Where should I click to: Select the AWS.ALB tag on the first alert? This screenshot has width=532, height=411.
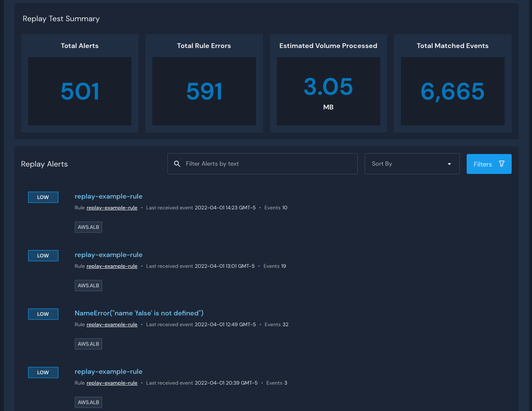88,227
